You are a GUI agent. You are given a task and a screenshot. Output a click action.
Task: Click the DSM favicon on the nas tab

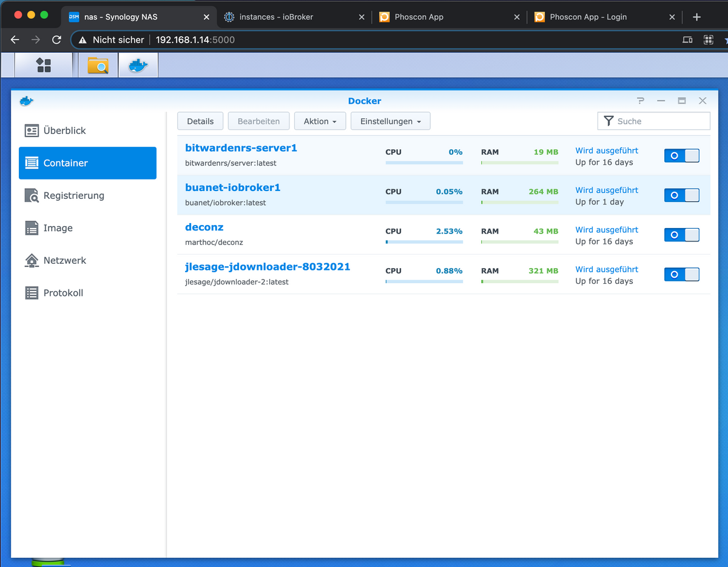coord(74,17)
